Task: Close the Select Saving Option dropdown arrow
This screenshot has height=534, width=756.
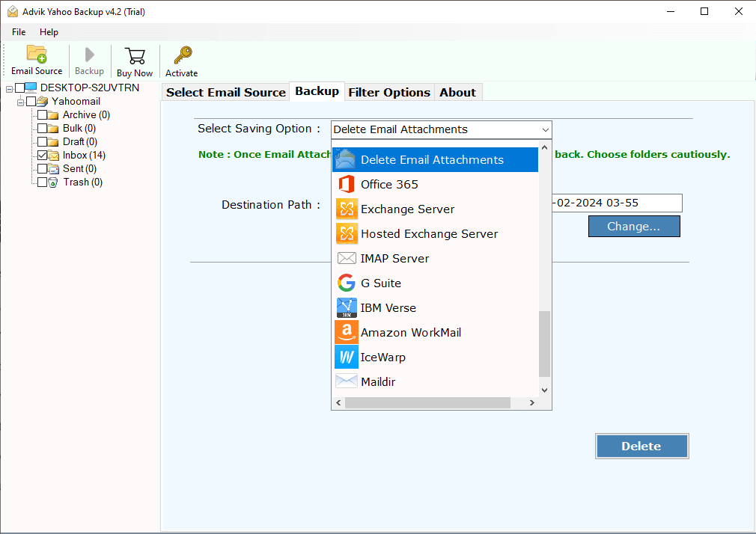Action: point(546,129)
